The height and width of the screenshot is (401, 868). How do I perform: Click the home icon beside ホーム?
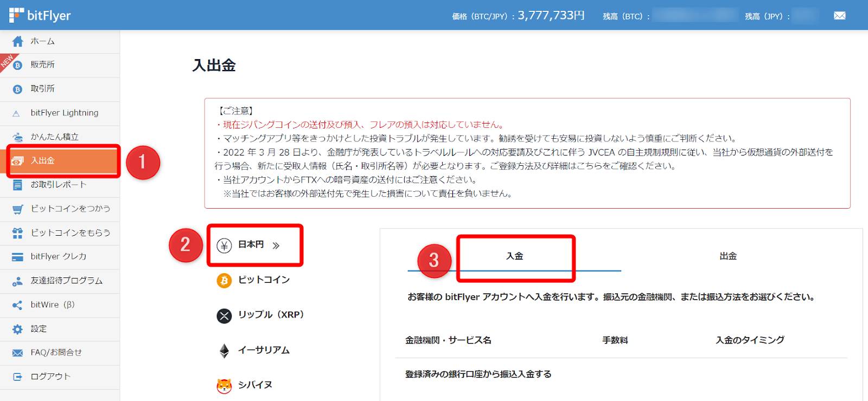18,41
